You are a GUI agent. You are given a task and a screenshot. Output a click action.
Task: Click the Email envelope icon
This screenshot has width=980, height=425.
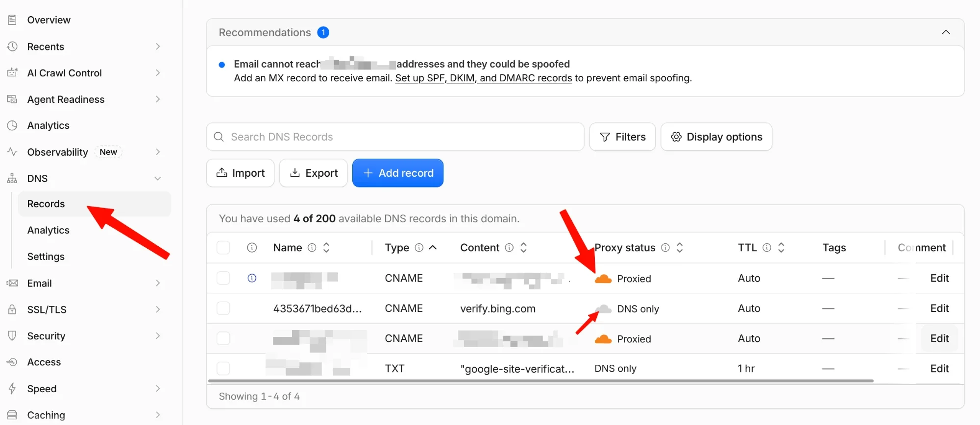point(12,283)
